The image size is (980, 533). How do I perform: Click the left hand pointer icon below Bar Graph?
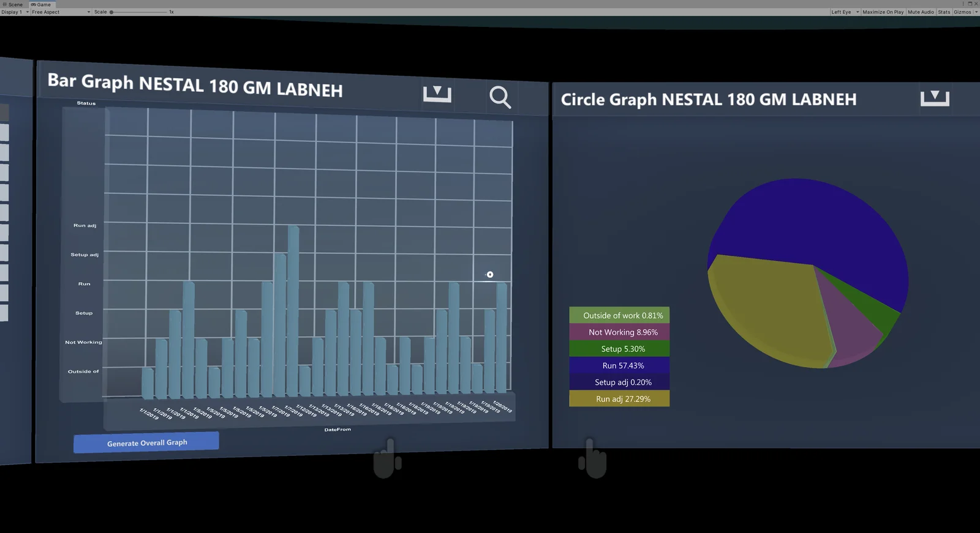click(x=387, y=458)
